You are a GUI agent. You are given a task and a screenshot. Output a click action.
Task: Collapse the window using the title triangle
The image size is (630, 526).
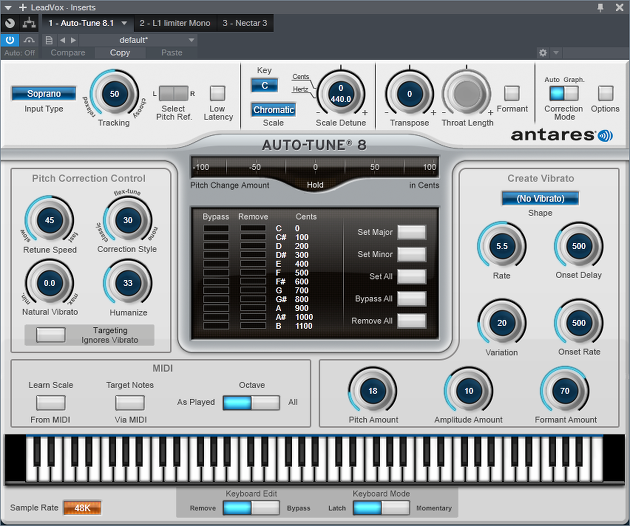(x=8, y=7)
